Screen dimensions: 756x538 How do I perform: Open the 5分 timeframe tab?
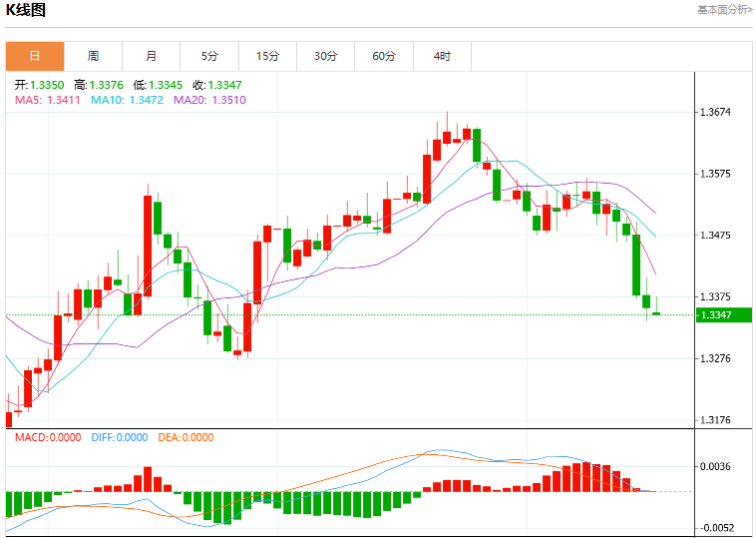[x=209, y=57]
